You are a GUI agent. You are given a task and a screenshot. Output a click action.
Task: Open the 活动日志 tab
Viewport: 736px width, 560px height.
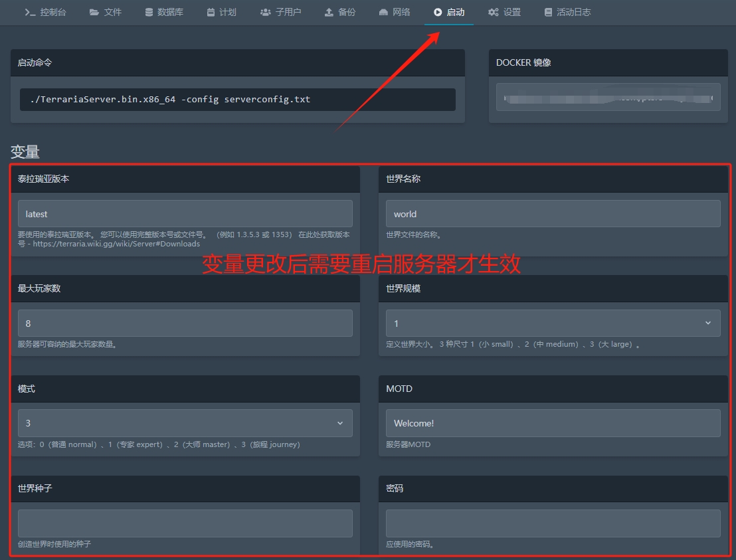coord(567,12)
